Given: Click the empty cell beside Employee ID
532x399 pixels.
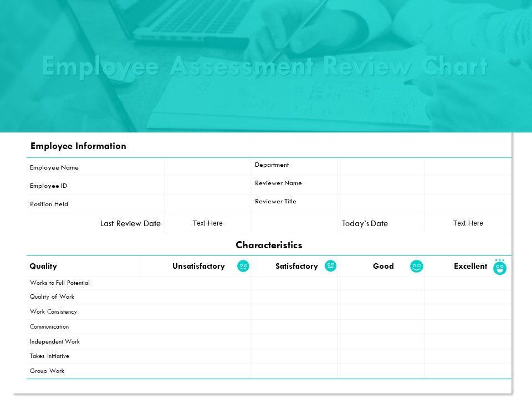Looking at the screenshot, I should tap(207, 186).
